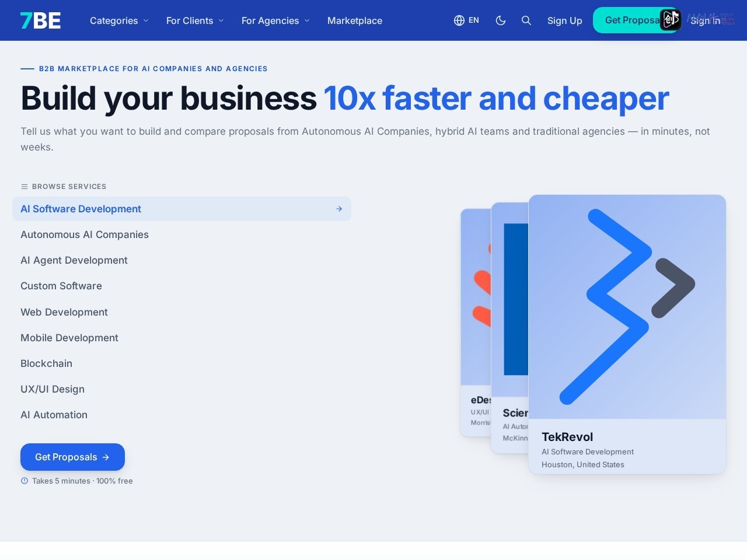
Task: Click the TekRevol company name
Action: coord(567,437)
